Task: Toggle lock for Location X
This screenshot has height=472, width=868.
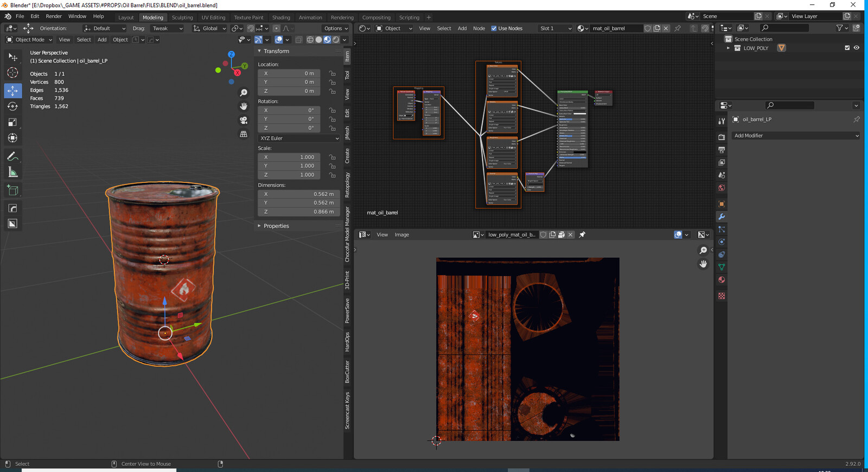Action: pyautogui.click(x=332, y=73)
